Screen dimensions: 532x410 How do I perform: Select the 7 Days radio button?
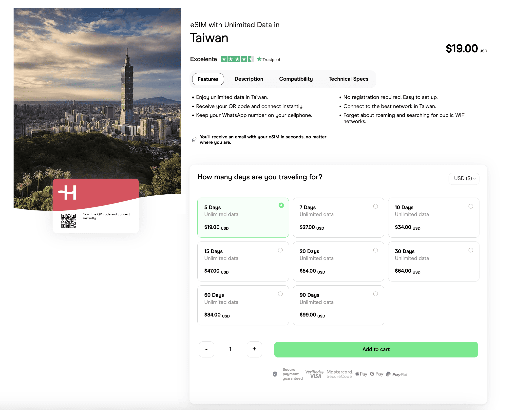375,206
